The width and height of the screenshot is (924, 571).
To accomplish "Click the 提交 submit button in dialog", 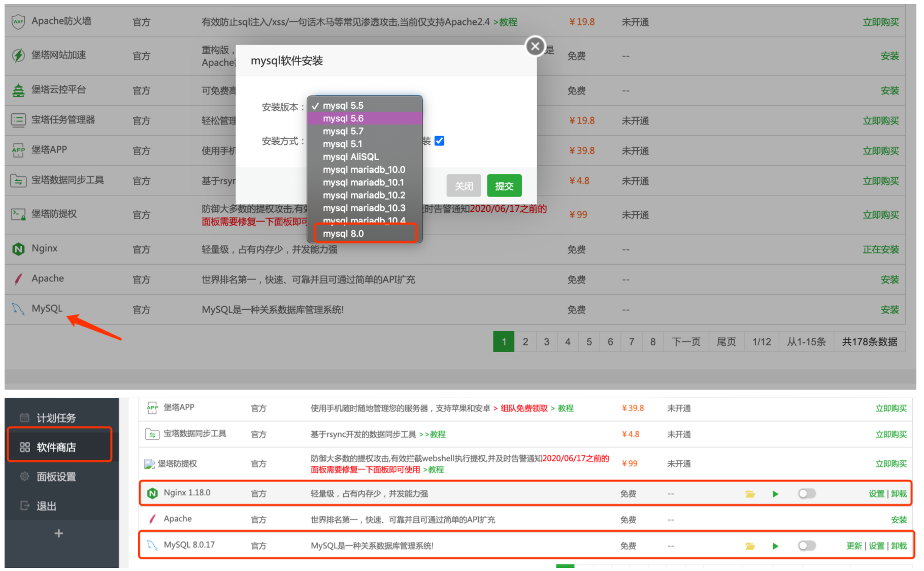I will (x=504, y=186).
